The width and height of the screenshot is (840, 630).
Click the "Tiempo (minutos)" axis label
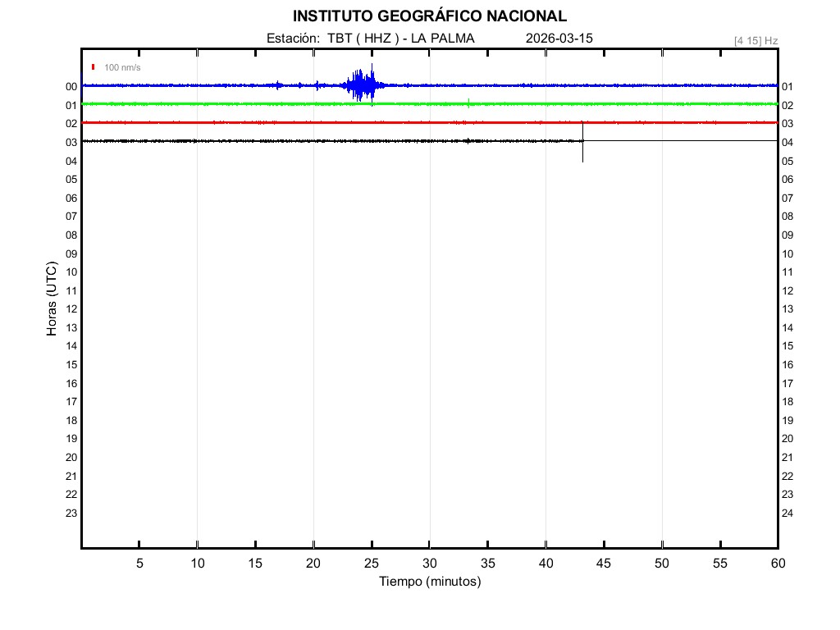click(429, 582)
